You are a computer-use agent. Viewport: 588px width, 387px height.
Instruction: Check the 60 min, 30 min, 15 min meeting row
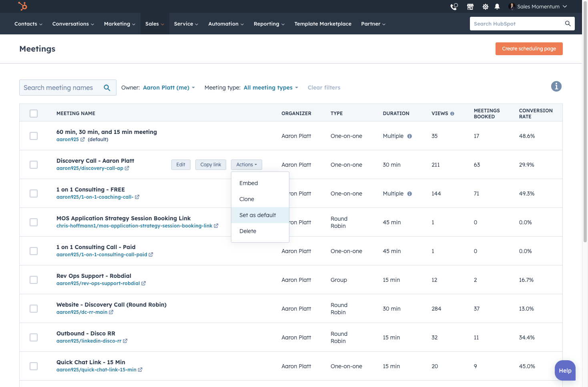[34, 136]
